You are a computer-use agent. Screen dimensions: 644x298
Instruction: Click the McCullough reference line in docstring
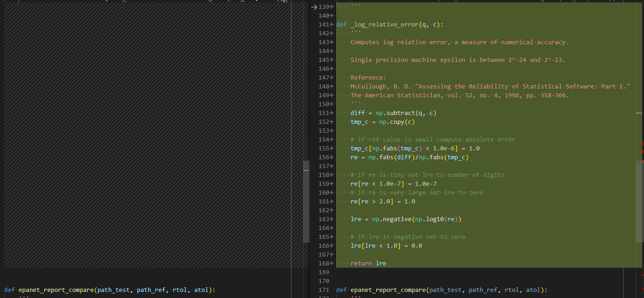click(x=490, y=87)
